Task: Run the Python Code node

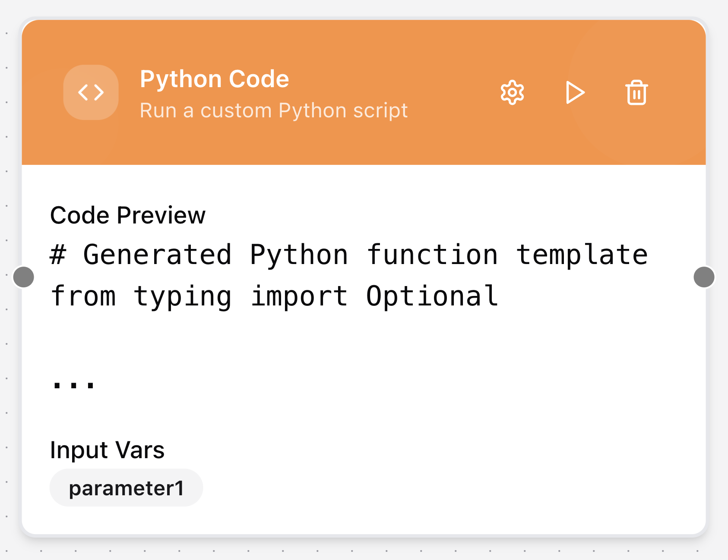Action: coord(575,92)
